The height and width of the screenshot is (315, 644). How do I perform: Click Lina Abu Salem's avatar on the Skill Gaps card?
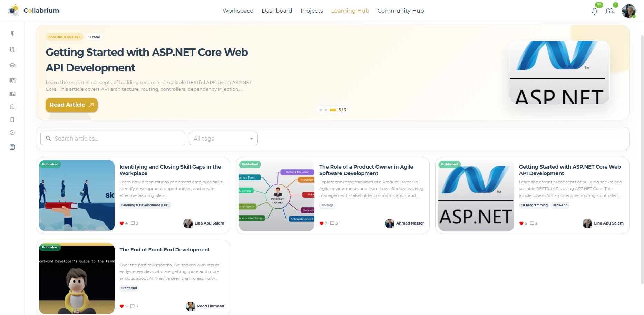[x=188, y=223]
